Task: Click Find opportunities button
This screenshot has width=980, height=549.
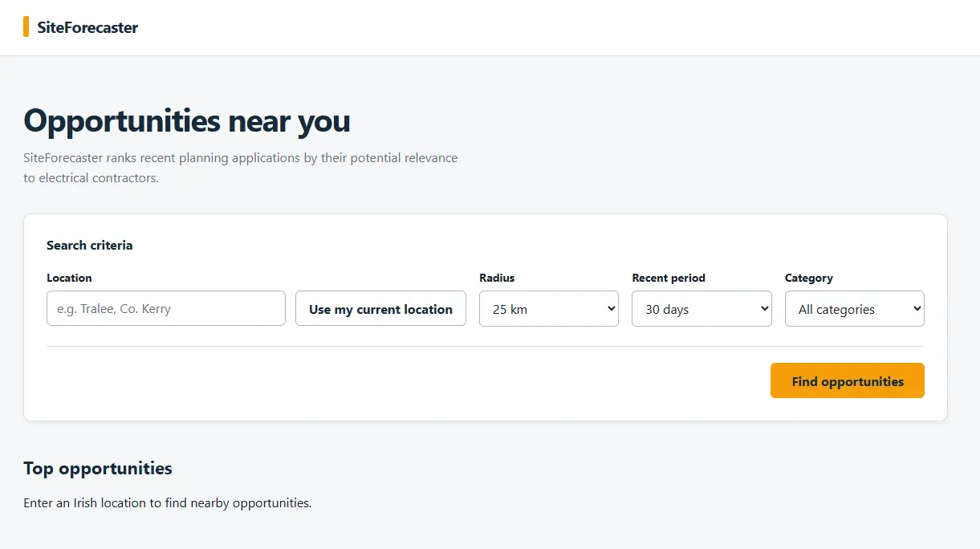Action: (x=848, y=380)
